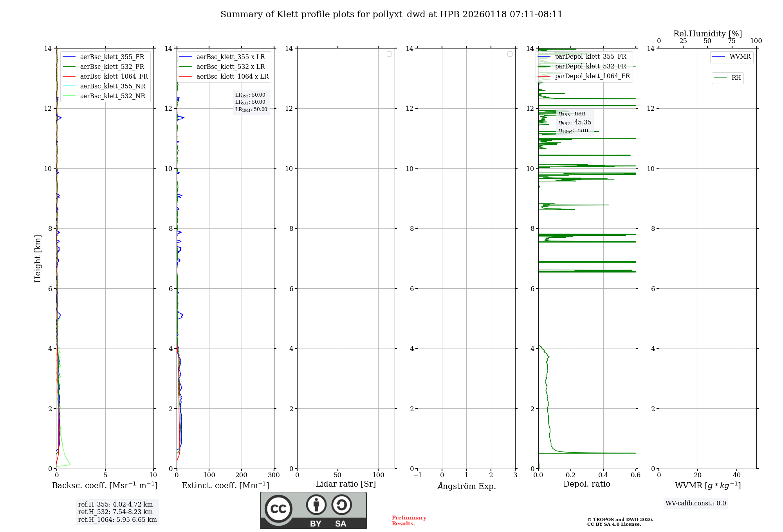Click the ShareAlike SA circular arrow icon
The image size is (783, 532).
point(341,505)
